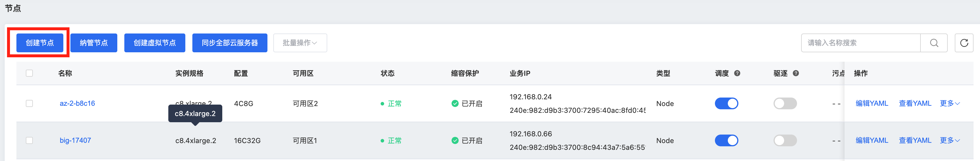Click the 纳管节点 button
980x161 pixels.
pyautogui.click(x=94, y=43)
